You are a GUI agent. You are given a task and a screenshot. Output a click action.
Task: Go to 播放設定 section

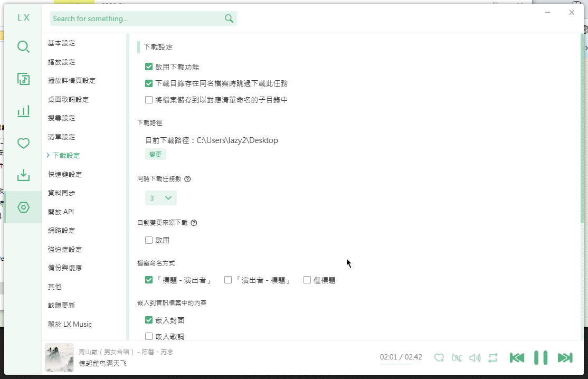(62, 62)
